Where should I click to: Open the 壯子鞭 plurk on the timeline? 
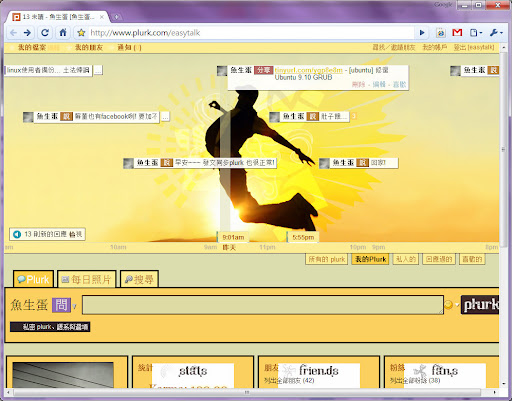click(x=315, y=116)
